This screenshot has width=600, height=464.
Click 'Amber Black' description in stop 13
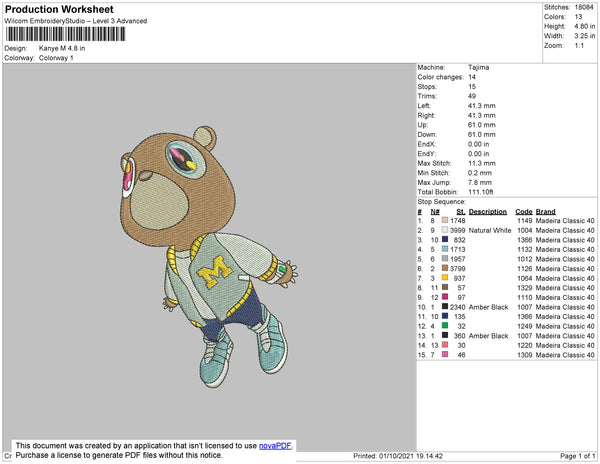488,335
